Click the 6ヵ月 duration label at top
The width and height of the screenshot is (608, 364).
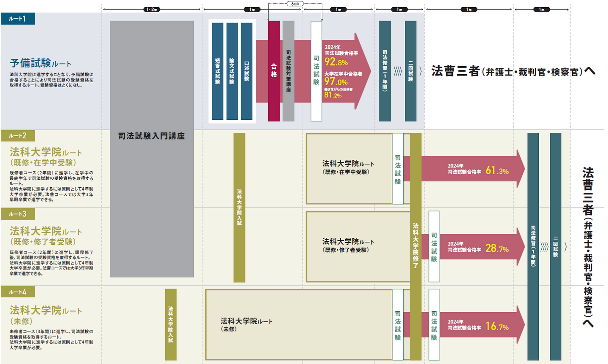pos(295,4)
